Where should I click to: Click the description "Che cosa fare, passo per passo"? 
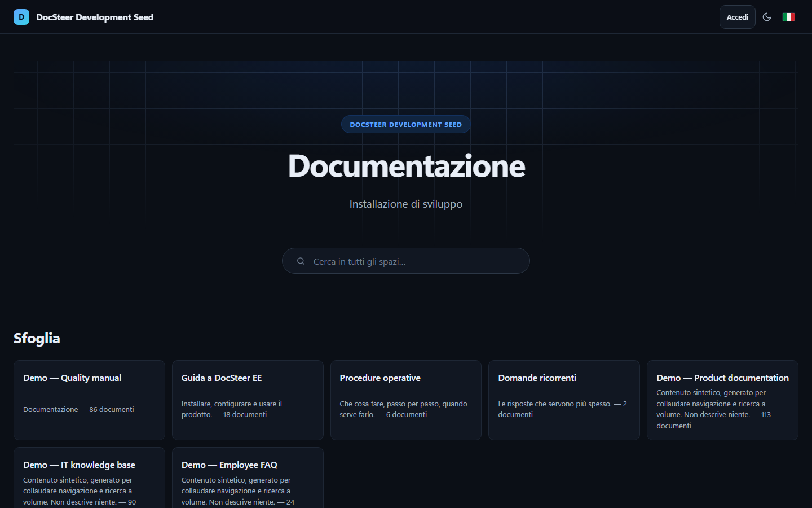click(x=403, y=409)
